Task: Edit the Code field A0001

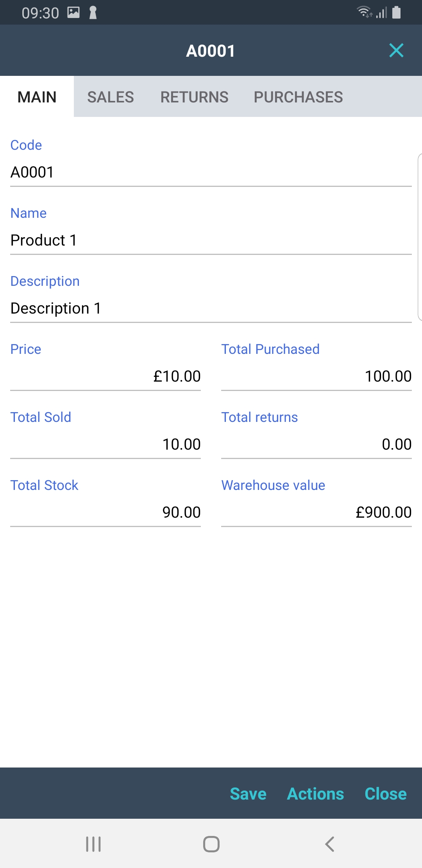Action: tap(211, 172)
